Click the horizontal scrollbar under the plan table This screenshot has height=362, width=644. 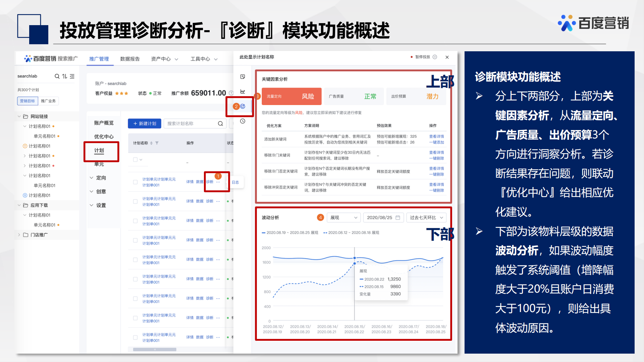[155, 350]
